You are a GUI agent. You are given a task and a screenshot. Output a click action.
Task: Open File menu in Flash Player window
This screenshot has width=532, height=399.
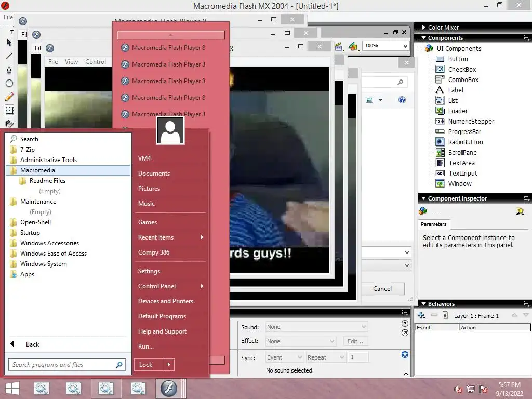53,62
